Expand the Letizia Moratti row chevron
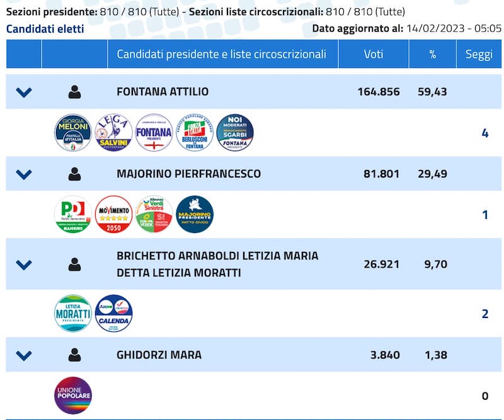The image size is (504, 420). [x=24, y=264]
